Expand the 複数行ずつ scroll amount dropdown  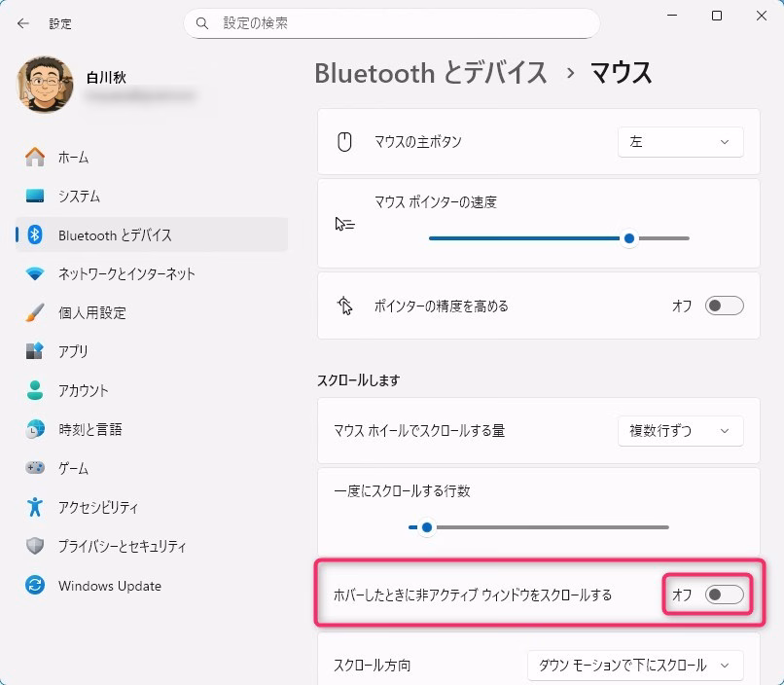(x=680, y=430)
